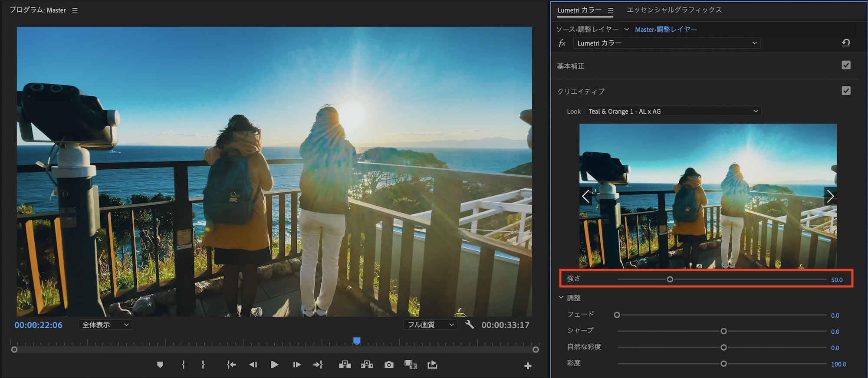868x378 pixels.
Task: Disable the 基本補正 checkbox
Action: 846,65
